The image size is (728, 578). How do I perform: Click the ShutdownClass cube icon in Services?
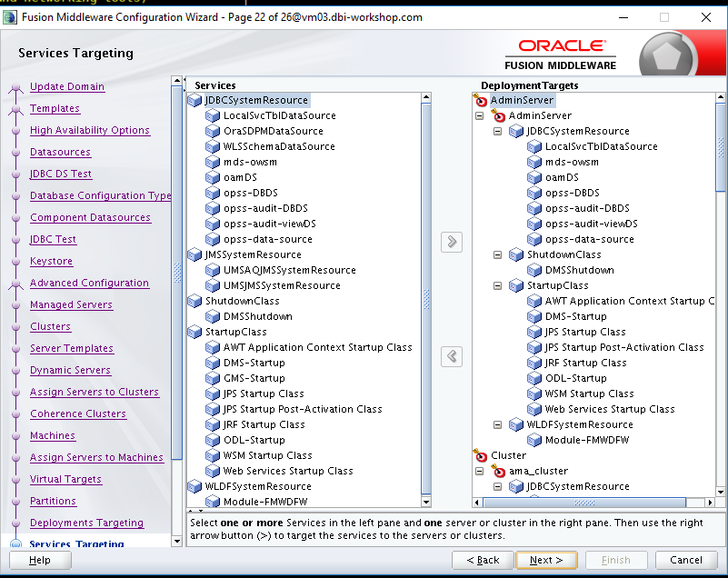coord(194,302)
